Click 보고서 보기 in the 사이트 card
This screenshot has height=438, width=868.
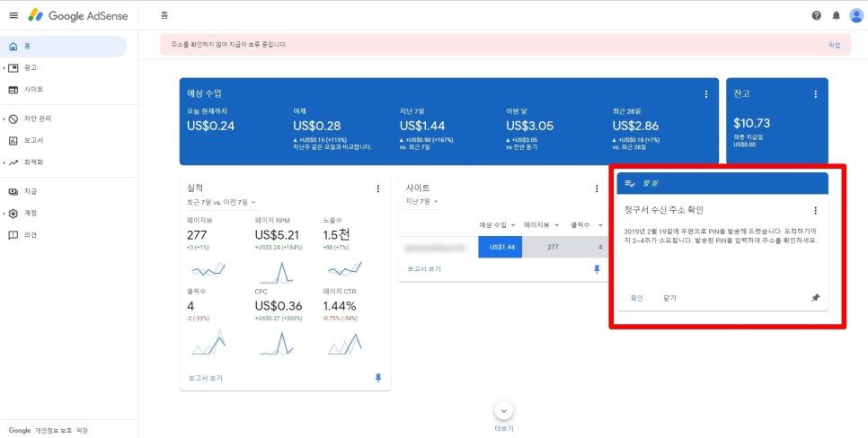point(424,269)
